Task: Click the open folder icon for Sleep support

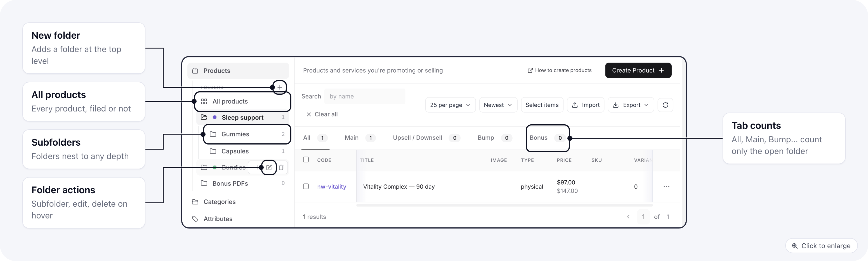Action: click(x=204, y=117)
